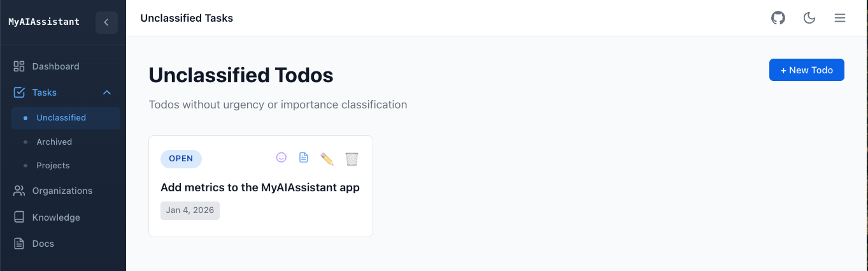868x271 pixels.
Task: Click the OPEN status badge
Action: 181,159
